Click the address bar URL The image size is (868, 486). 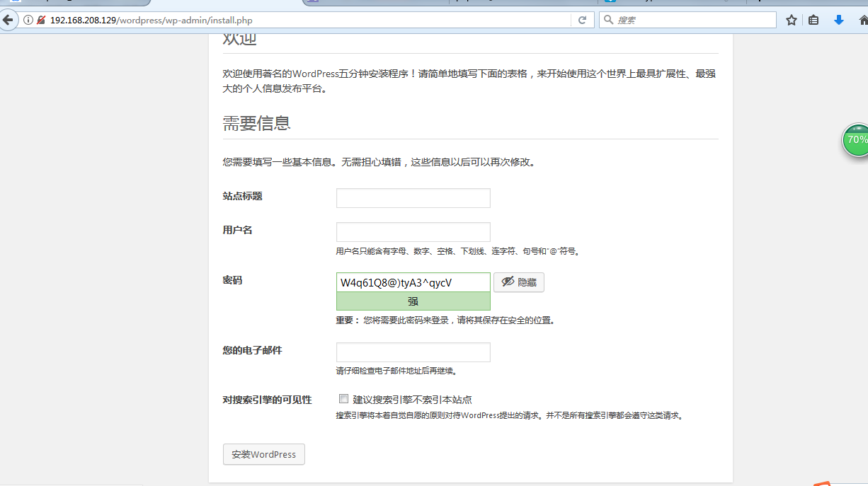151,20
